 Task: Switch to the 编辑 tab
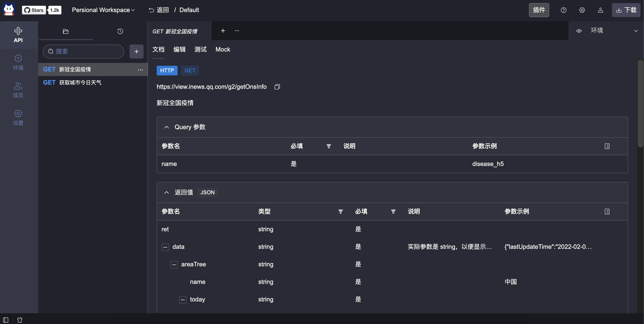pos(180,49)
